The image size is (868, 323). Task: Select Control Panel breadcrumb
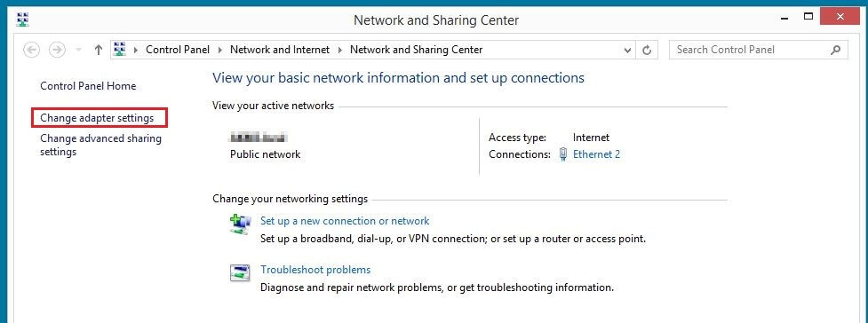(x=178, y=50)
